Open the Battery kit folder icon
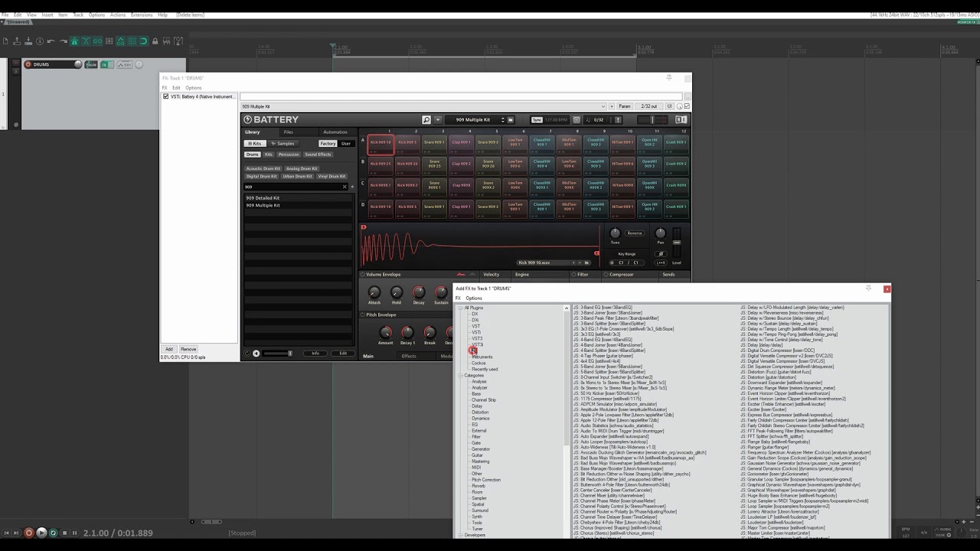Image resolution: width=980 pixels, height=551 pixels. (x=511, y=119)
